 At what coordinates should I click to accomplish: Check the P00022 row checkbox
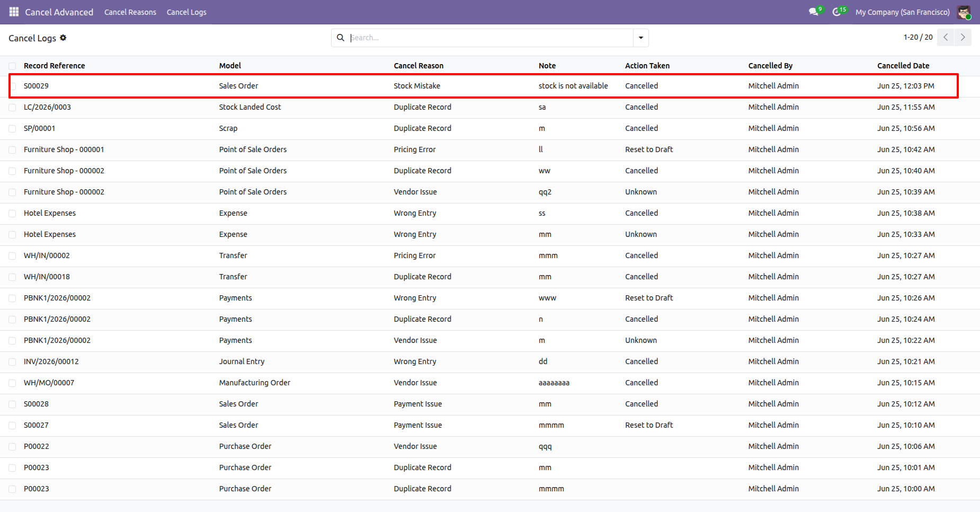pos(12,446)
